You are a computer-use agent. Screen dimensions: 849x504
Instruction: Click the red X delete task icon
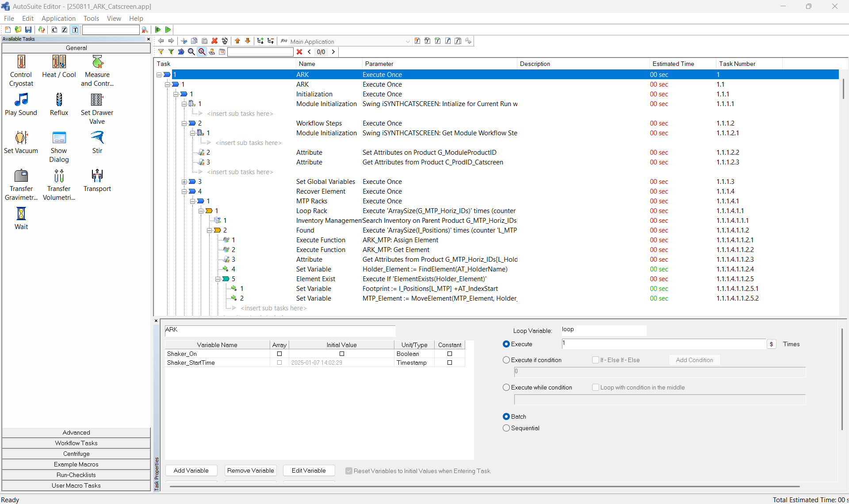point(214,41)
